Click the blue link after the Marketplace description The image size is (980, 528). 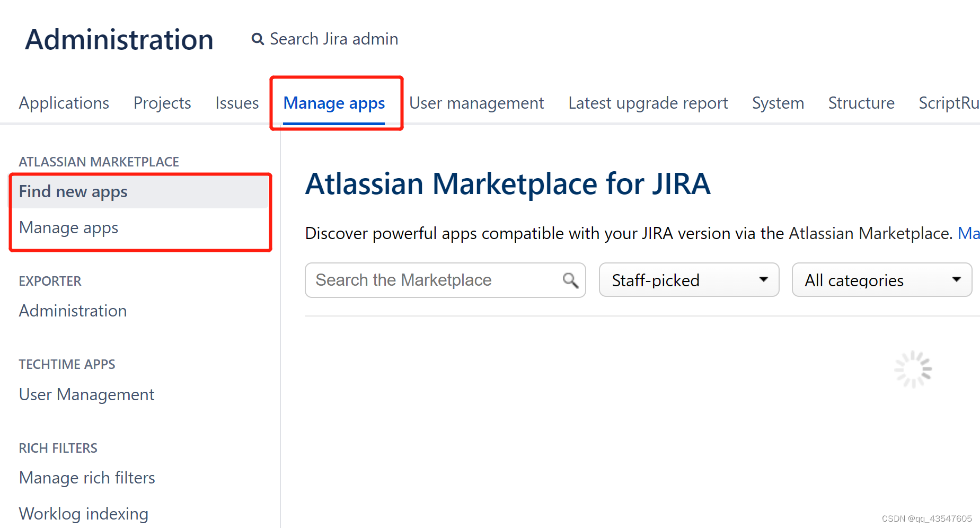pyautogui.click(x=968, y=233)
